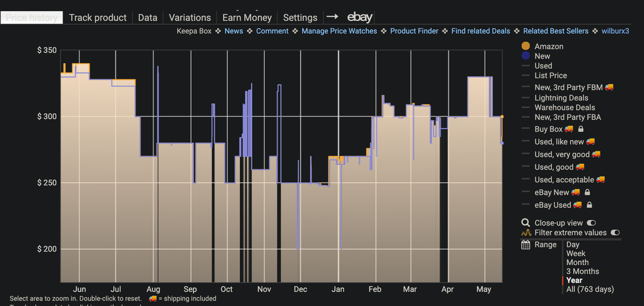The height and width of the screenshot is (306, 644).
Task: Click the lock icon beside eBay New
Action: coord(587,192)
